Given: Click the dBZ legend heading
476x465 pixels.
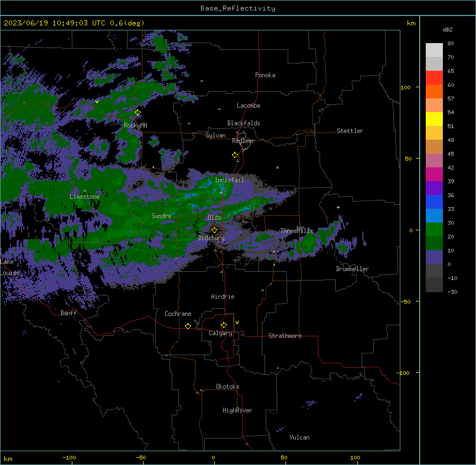Looking at the screenshot, I should pyautogui.click(x=447, y=30).
